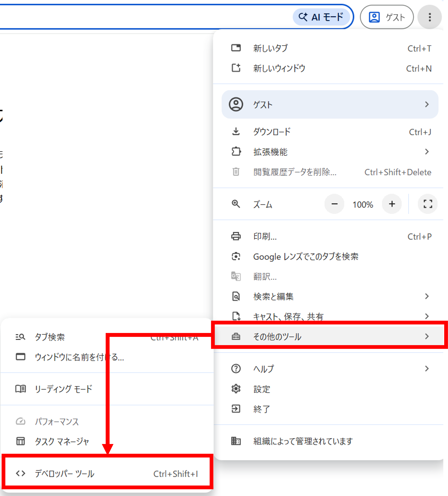The height and width of the screenshot is (496, 448).
Task: Open デベロッパー ツール from submenu
Action: tap(64, 474)
